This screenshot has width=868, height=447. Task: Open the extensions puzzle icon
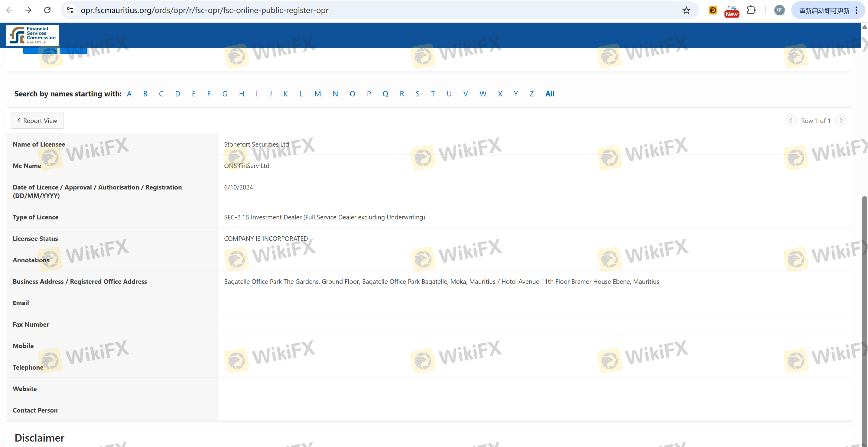751,10
